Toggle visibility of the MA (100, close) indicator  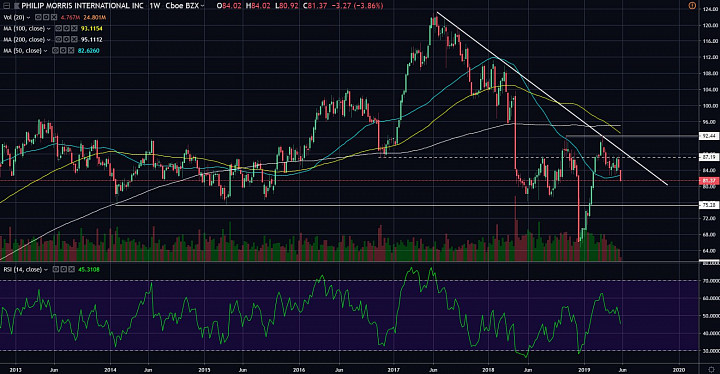pyautogui.click(x=58, y=28)
